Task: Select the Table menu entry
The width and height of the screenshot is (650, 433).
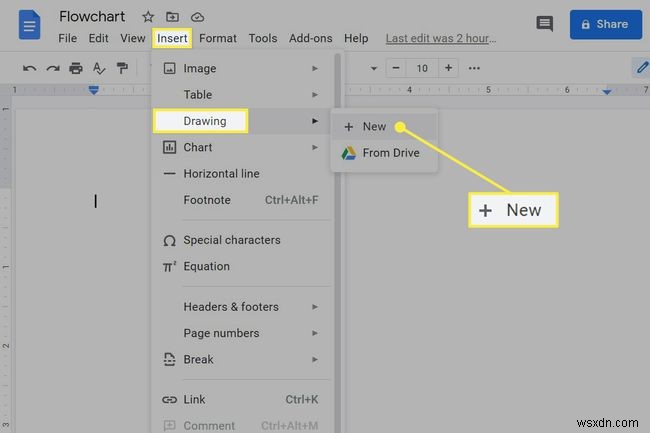Action: pyautogui.click(x=243, y=95)
